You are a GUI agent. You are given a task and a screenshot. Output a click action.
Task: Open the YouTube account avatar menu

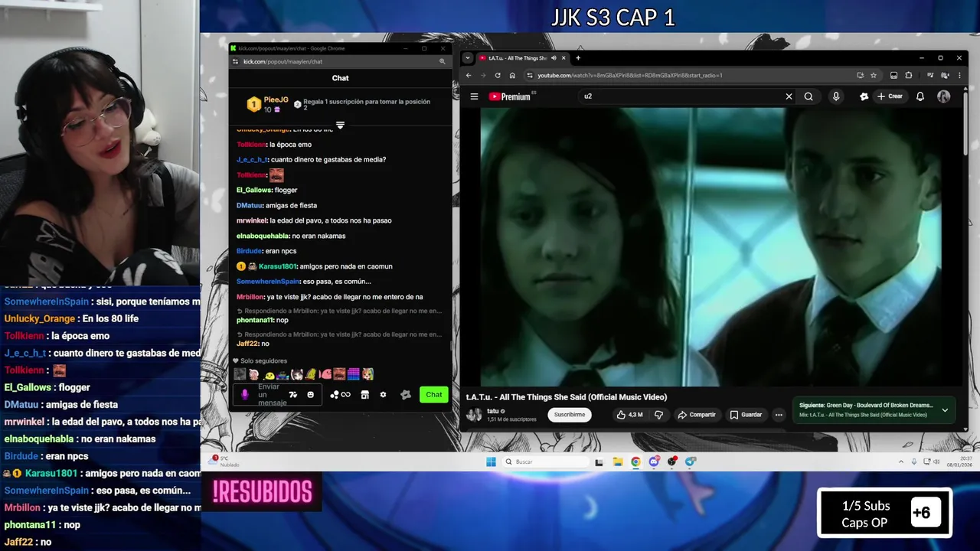pyautogui.click(x=944, y=96)
